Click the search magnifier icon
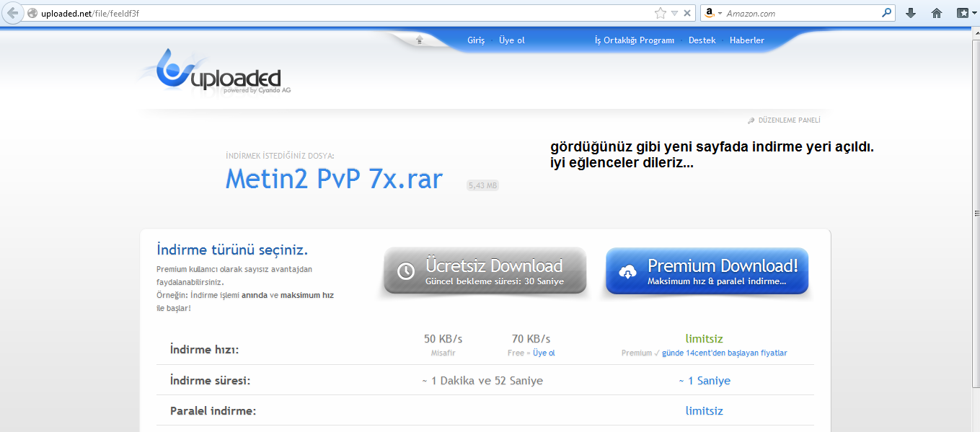This screenshot has height=432, width=980. click(x=887, y=13)
